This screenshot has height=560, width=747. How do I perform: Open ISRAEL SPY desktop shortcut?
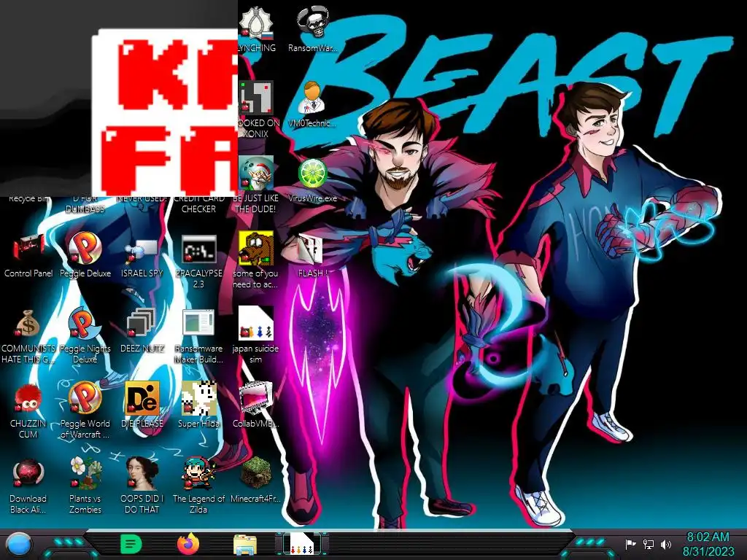pyautogui.click(x=142, y=249)
